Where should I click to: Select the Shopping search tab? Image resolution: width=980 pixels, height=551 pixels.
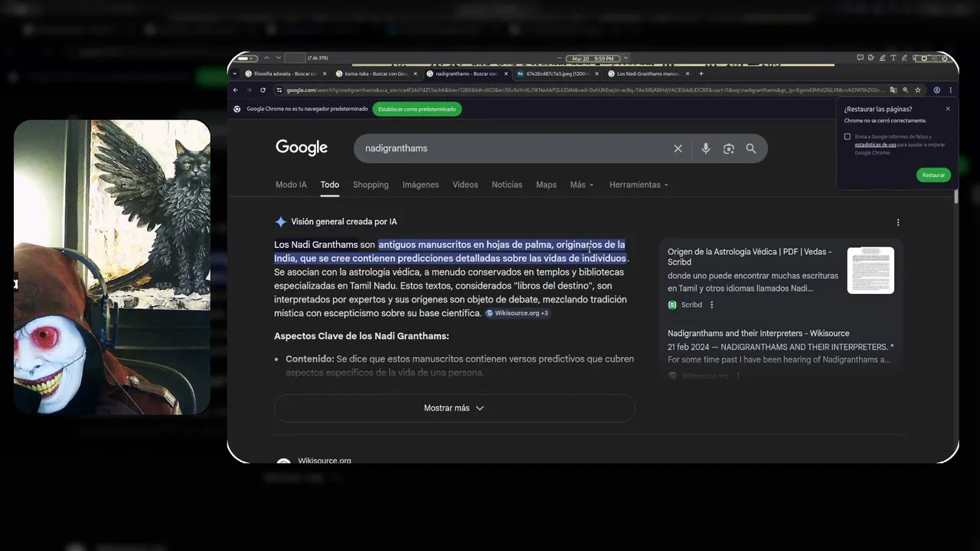[371, 184]
